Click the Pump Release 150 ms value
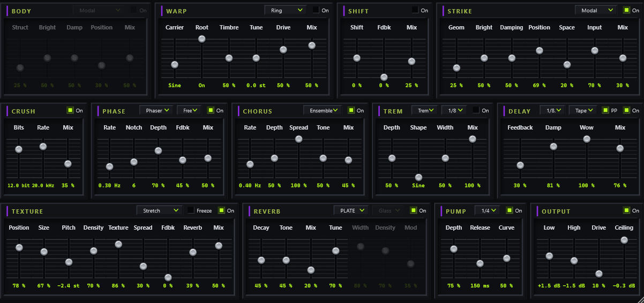The image size is (644, 303). pyautogui.click(x=480, y=286)
